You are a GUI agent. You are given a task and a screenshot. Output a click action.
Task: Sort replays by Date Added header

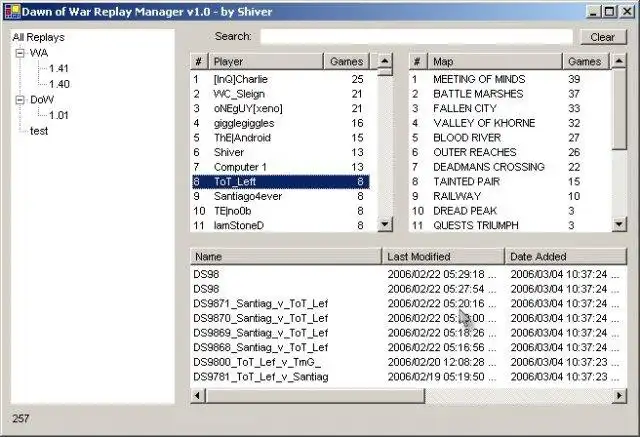[566, 257]
